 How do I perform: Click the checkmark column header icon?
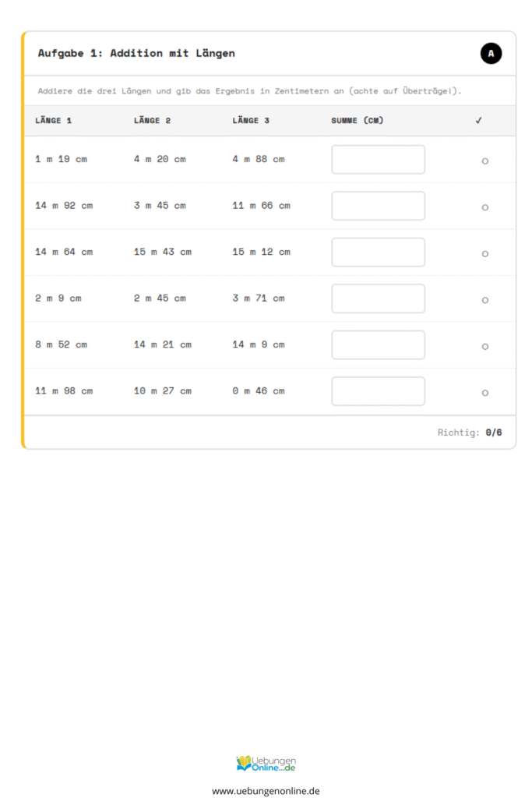[479, 121]
